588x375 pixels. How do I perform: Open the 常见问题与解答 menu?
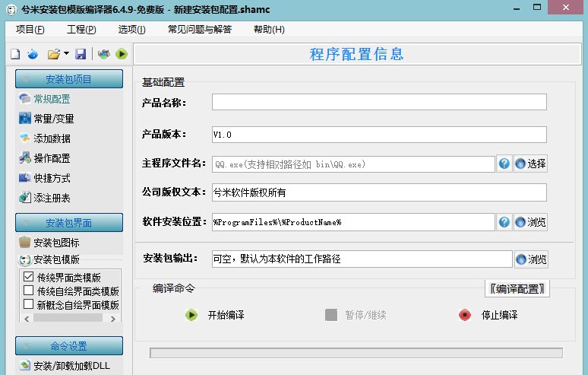200,29
